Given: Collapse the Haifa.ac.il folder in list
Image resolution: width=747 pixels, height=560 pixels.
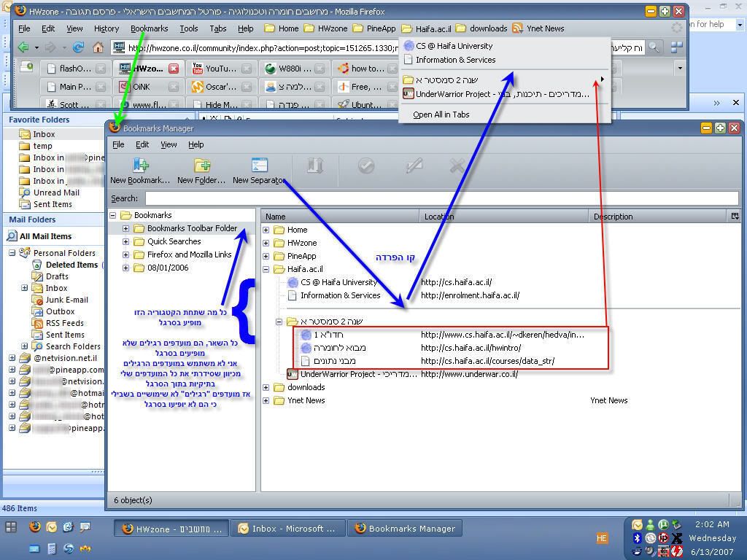Looking at the screenshot, I should point(266,269).
